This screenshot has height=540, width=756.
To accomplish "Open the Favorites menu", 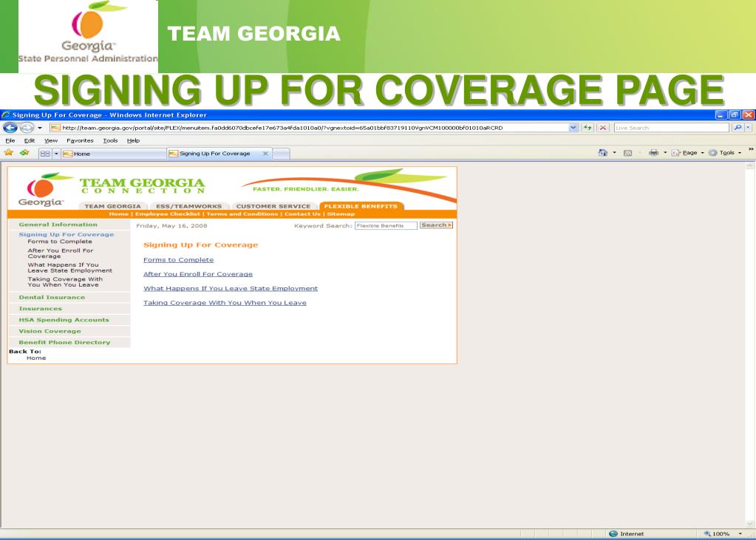I will pyautogui.click(x=80, y=141).
